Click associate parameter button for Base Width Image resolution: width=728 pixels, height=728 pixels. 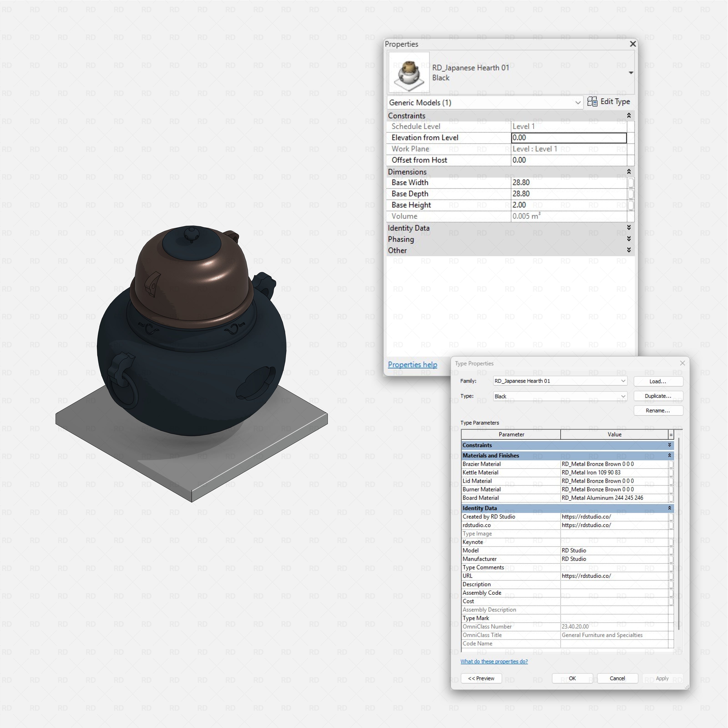coord(630,183)
